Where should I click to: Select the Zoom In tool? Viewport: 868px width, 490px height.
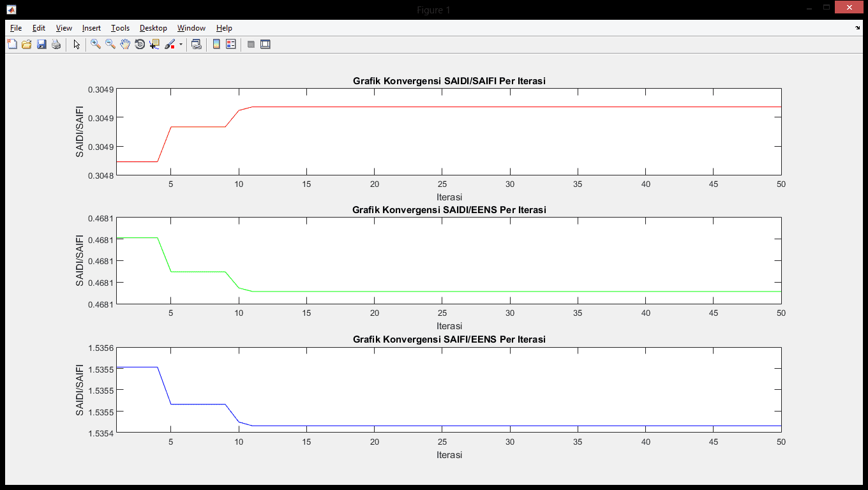point(96,45)
